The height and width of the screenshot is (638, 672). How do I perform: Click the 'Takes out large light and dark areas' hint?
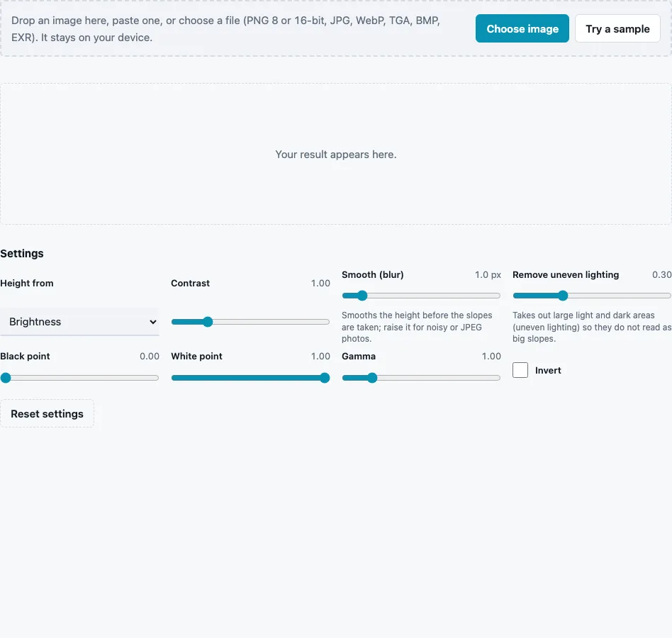click(x=592, y=327)
